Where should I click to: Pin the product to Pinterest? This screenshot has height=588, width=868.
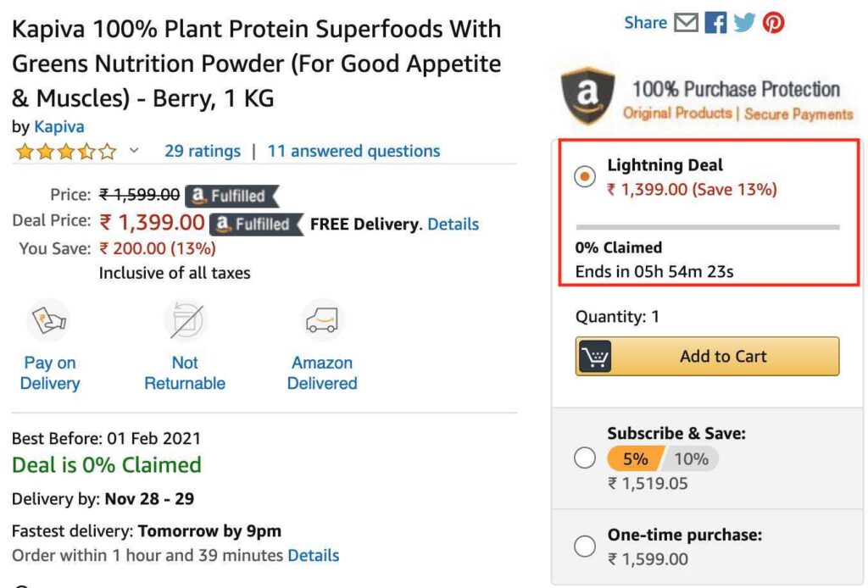point(772,22)
